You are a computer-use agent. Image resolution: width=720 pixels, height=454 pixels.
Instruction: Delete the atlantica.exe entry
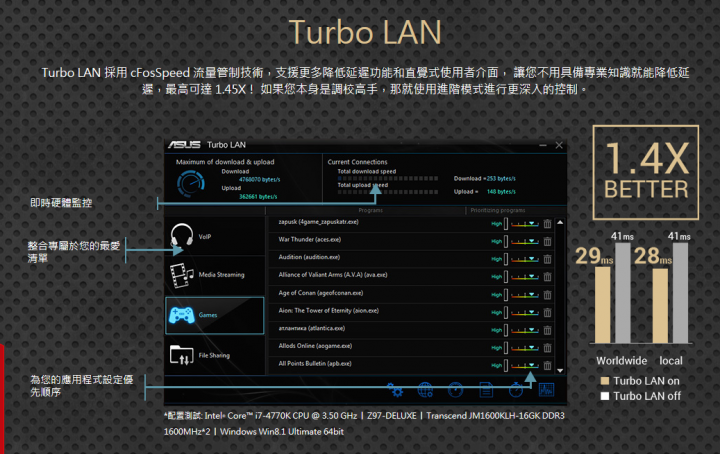[547, 330]
